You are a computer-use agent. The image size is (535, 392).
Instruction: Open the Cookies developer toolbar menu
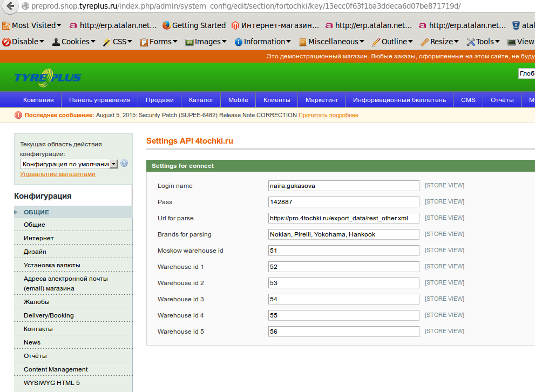(73, 42)
